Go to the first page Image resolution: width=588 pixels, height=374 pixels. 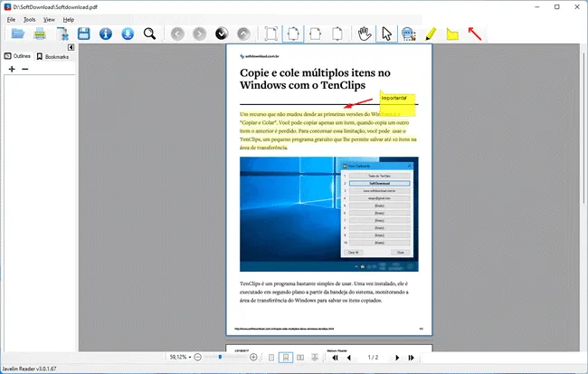click(x=336, y=358)
